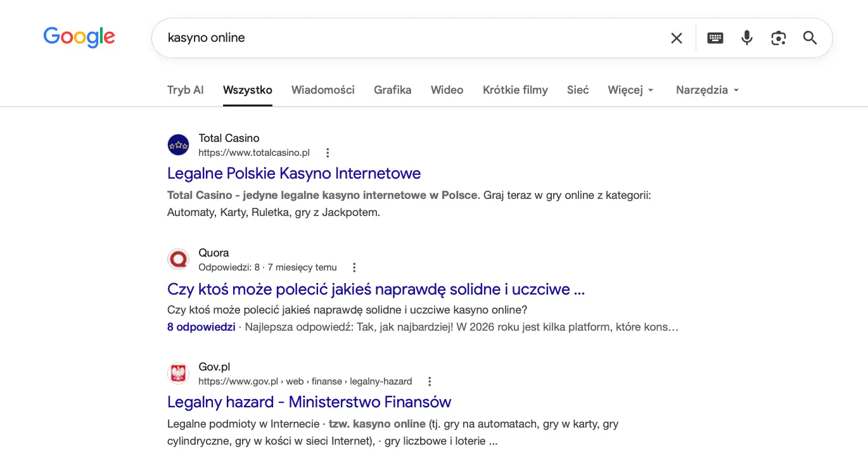Open the on-screen keyboard input tool
This screenshot has width=868, height=458.
(715, 38)
